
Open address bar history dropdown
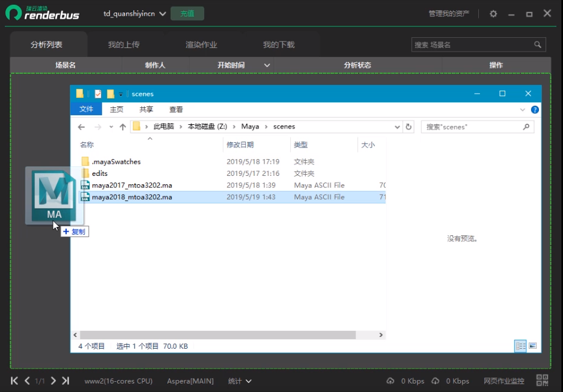tap(397, 127)
